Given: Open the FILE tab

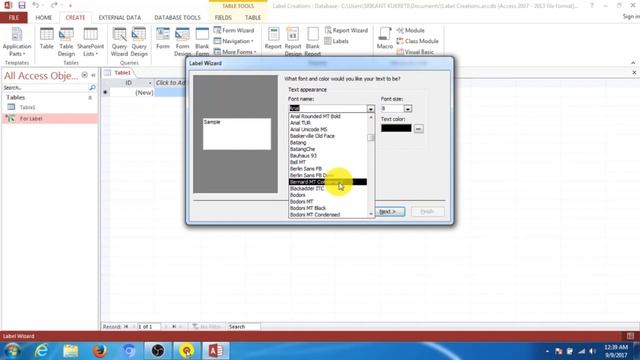Looking at the screenshot, I should coord(14,18).
